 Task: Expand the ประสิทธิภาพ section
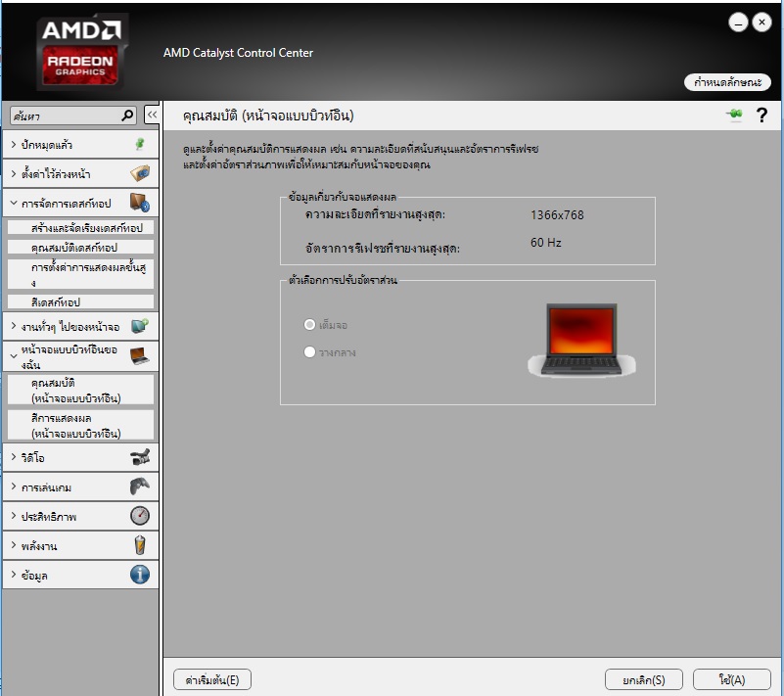pyautogui.click(x=14, y=516)
